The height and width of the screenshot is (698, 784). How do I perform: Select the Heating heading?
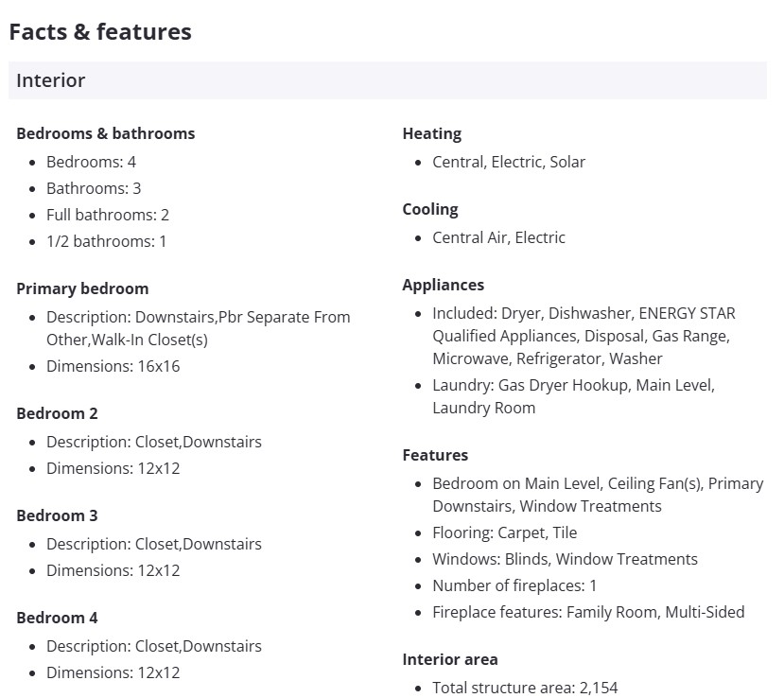[432, 133]
